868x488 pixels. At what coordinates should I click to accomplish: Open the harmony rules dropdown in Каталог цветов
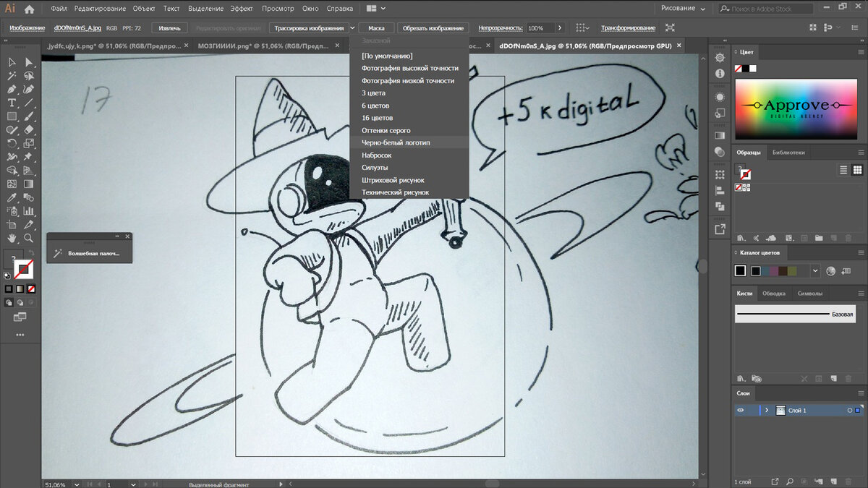pyautogui.click(x=815, y=271)
